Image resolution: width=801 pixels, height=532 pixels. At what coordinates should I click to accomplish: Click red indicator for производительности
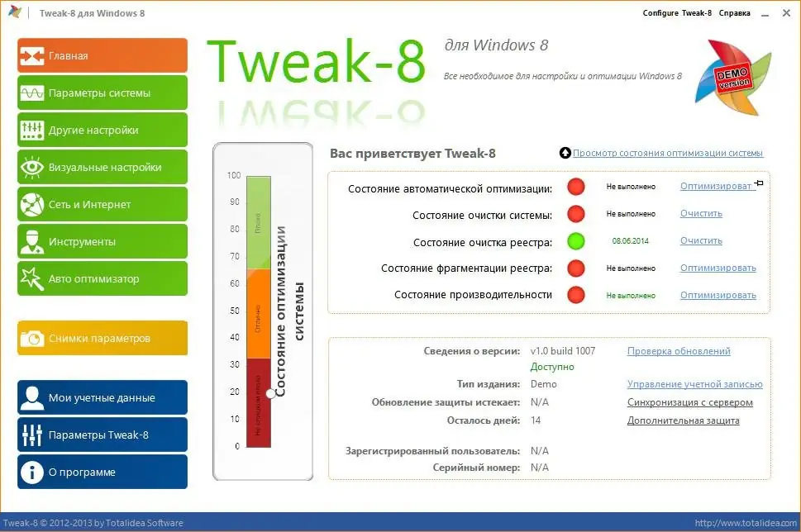pyautogui.click(x=575, y=295)
